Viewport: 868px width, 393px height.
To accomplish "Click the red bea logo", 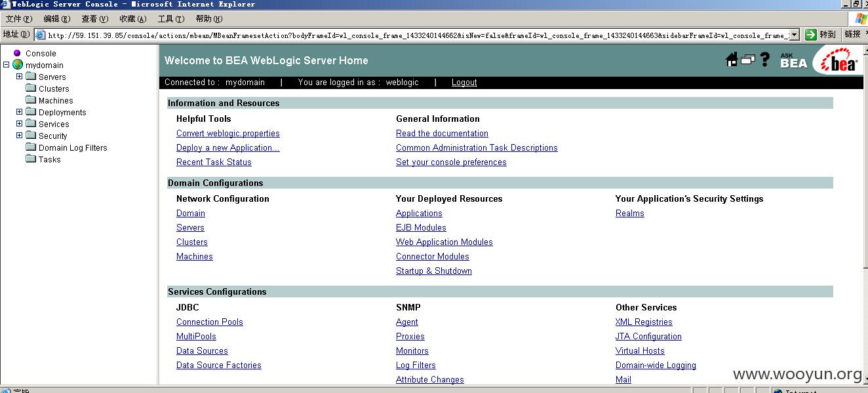I will (x=838, y=61).
